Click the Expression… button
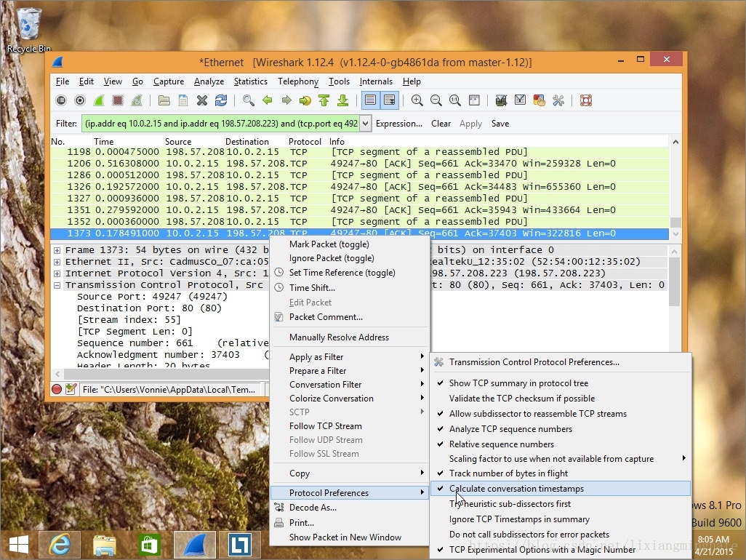The image size is (746, 560). 398,124
